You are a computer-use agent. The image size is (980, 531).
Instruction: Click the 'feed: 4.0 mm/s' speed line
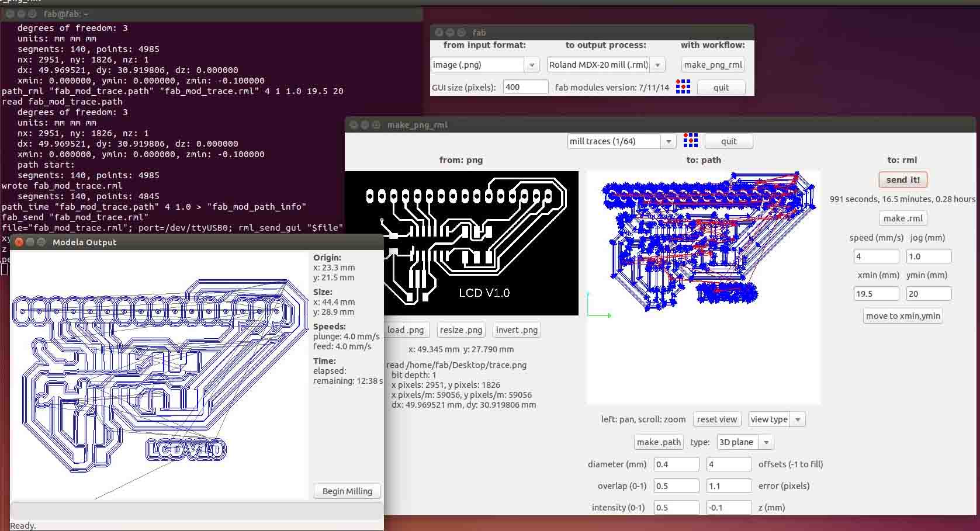click(x=342, y=346)
